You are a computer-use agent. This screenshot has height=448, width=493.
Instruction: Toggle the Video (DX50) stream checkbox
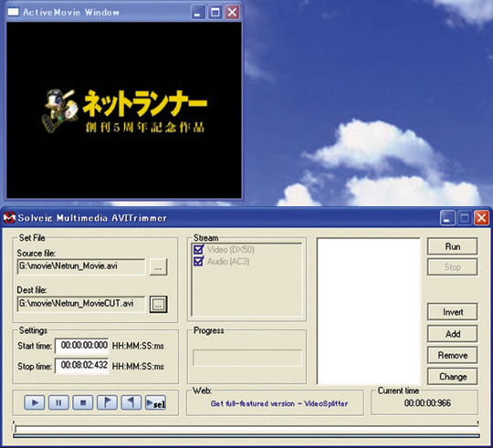point(198,250)
